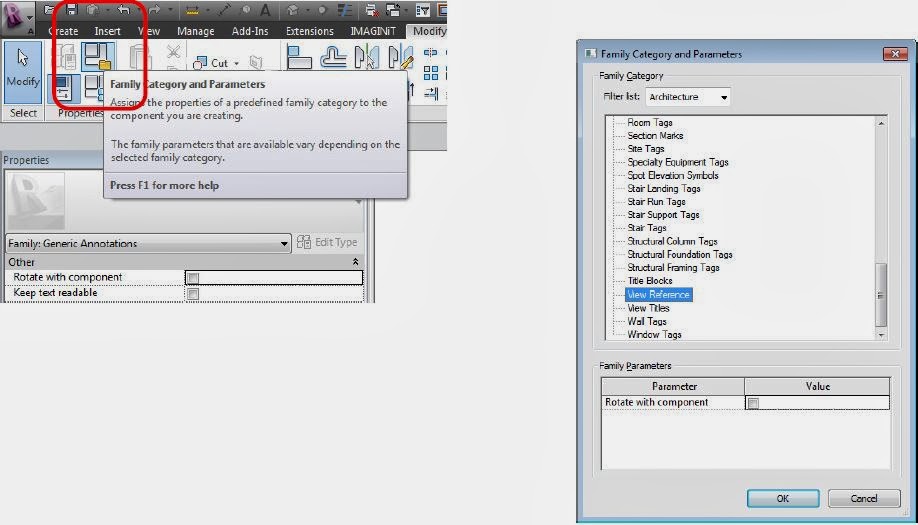Click the Join geometry icon next to Cut
Image resolution: width=918 pixels, height=525 pixels.
click(256, 62)
